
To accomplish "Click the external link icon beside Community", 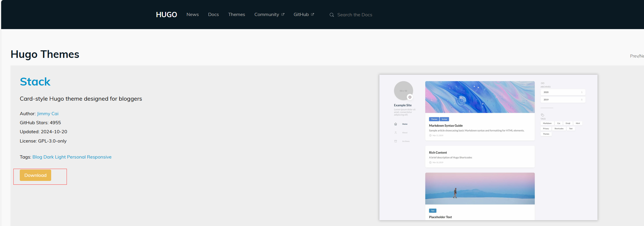I will 283,15.
